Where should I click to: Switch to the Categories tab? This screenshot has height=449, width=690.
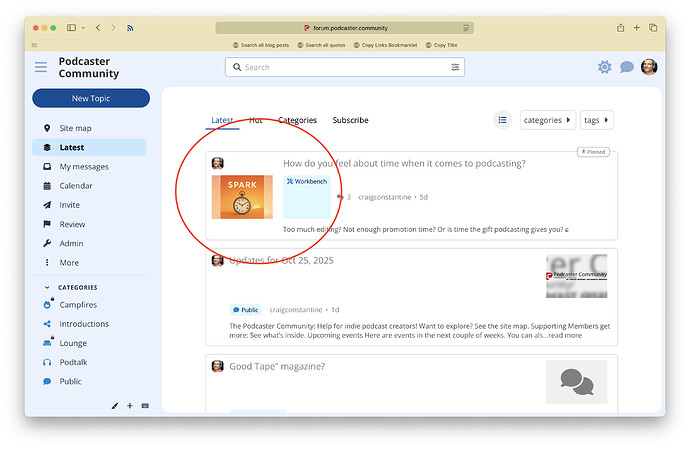pyautogui.click(x=297, y=120)
